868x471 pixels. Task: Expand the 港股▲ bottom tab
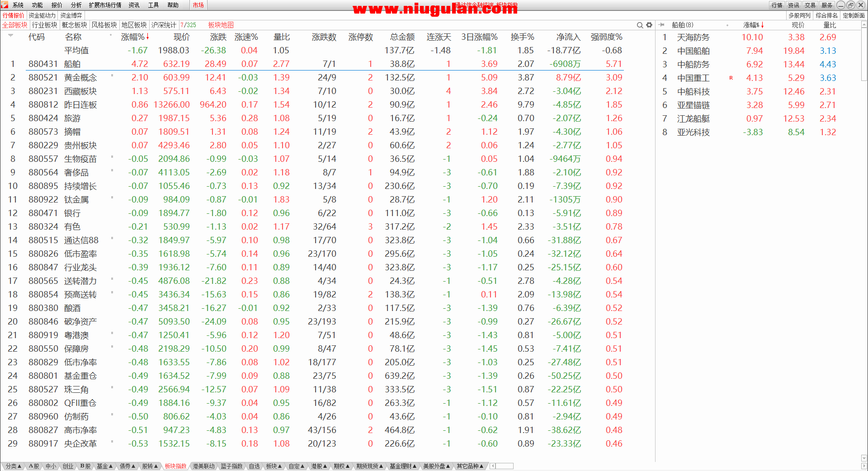319,466
